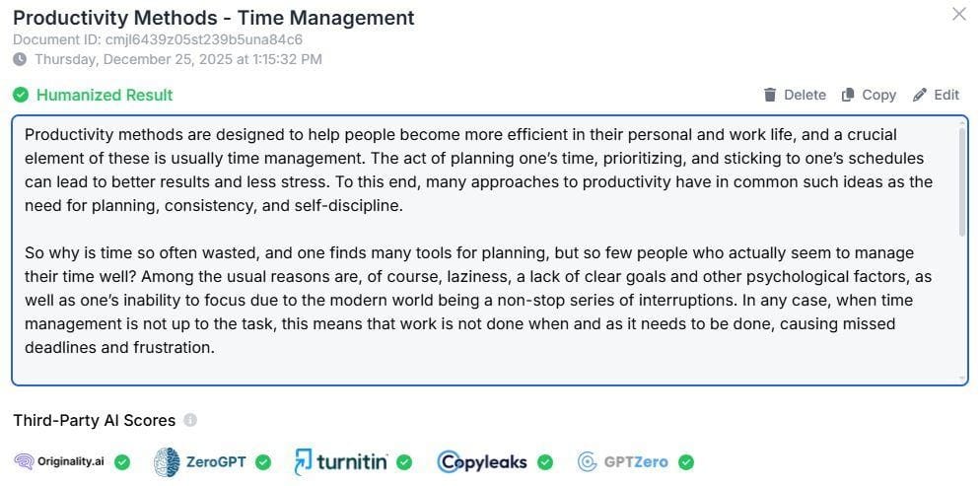Click the Humanized Result green check icon
Viewport: 980px width, 486px height.
21,95
